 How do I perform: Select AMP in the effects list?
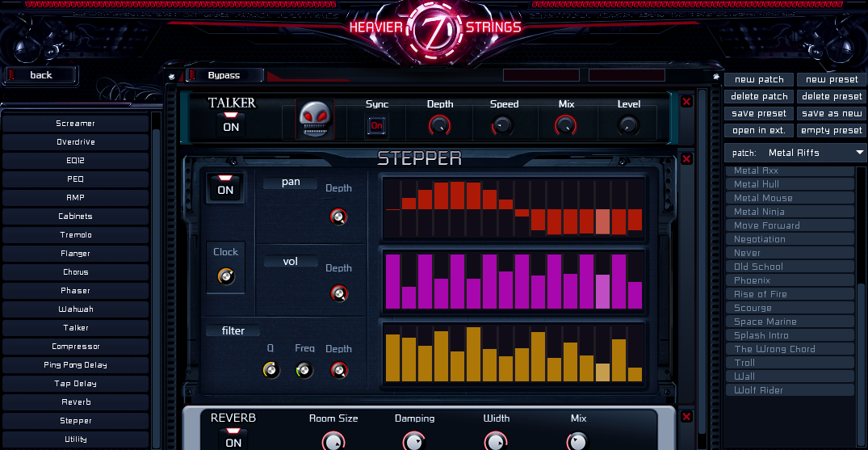coord(76,198)
